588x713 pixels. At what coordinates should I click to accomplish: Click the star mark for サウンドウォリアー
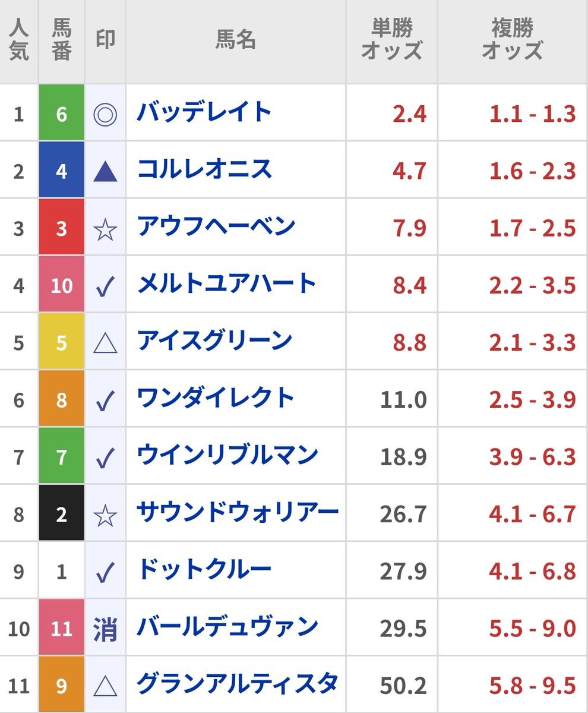(105, 515)
